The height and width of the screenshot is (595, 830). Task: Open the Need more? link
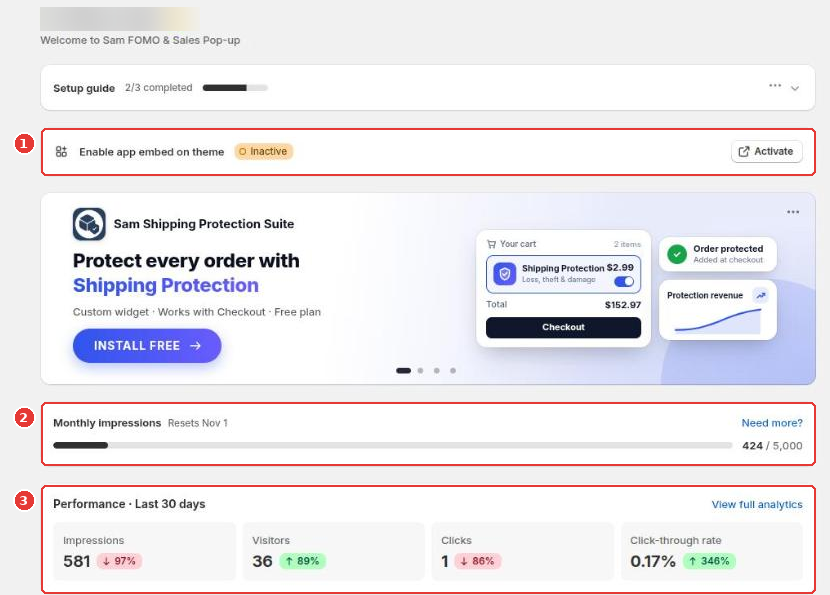(772, 423)
